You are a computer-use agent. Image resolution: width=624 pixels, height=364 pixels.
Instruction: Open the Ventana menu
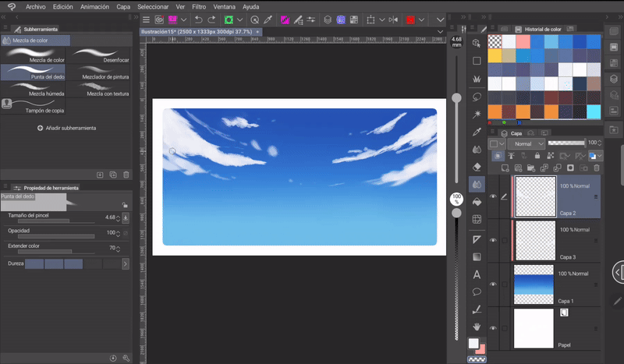pos(224,7)
